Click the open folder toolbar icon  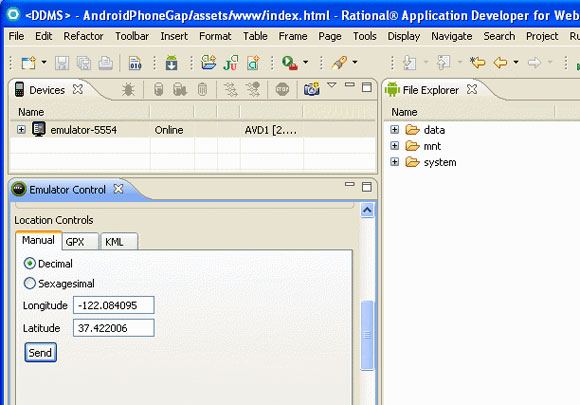209,62
